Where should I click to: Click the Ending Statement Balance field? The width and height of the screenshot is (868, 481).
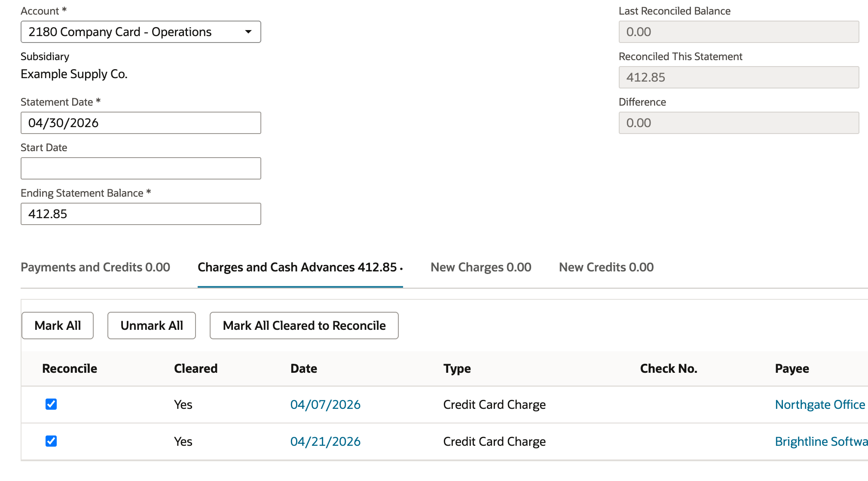[141, 214]
